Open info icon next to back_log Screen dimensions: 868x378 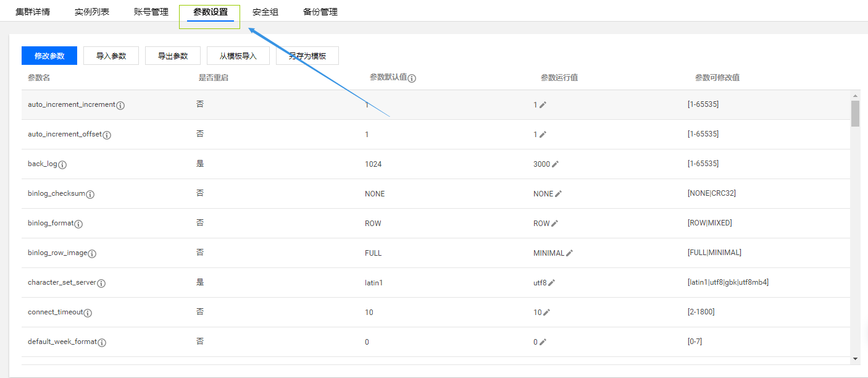62,165
